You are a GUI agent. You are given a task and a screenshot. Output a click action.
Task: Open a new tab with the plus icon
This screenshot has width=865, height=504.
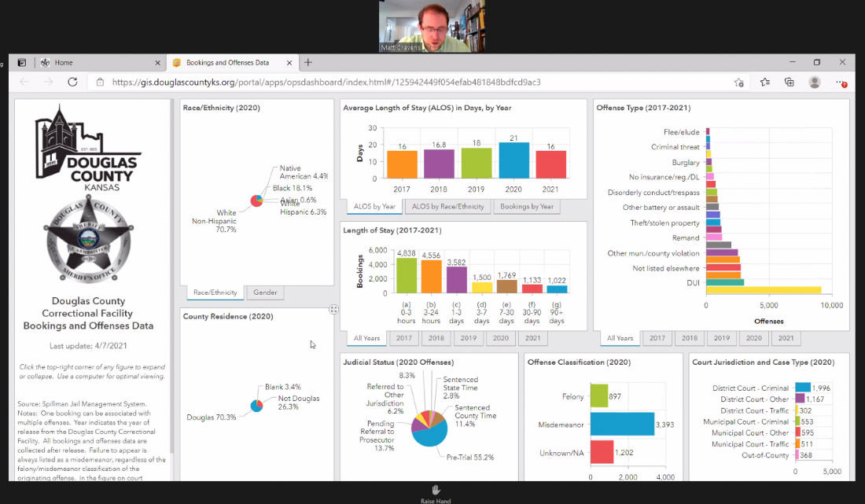tap(307, 62)
